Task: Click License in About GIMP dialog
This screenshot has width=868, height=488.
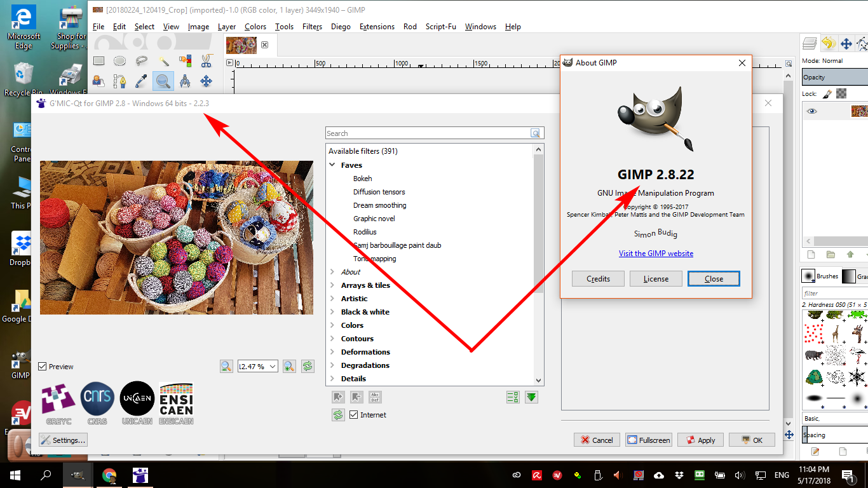Action: pyautogui.click(x=656, y=278)
